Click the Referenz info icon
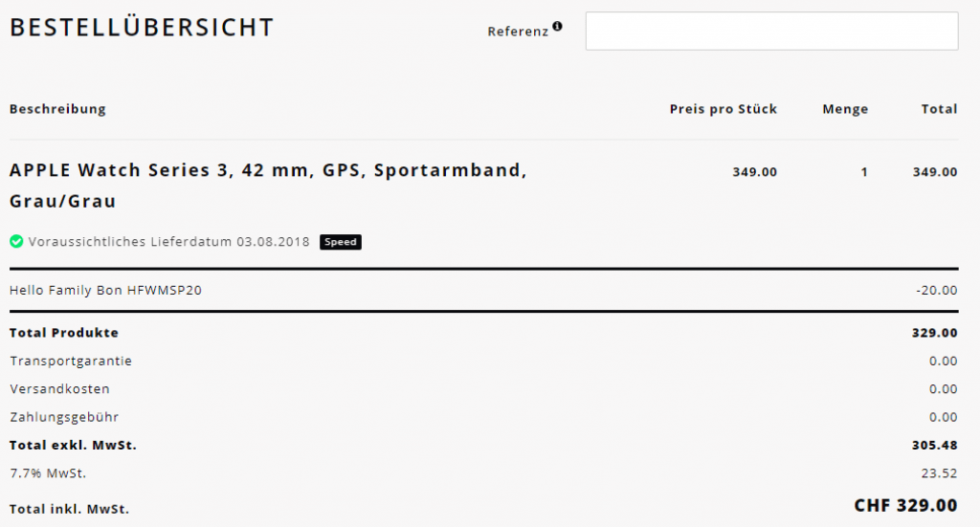This screenshot has height=527, width=980. [557, 26]
